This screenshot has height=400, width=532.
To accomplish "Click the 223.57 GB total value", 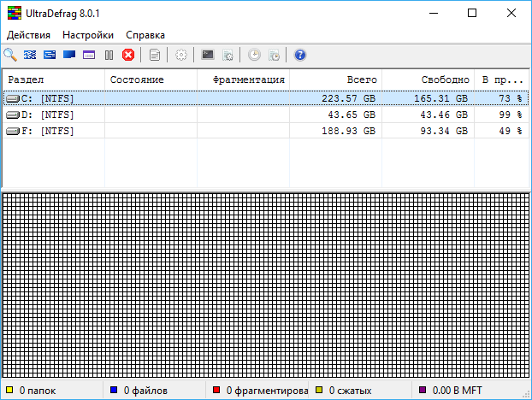I will click(x=348, y=98).
